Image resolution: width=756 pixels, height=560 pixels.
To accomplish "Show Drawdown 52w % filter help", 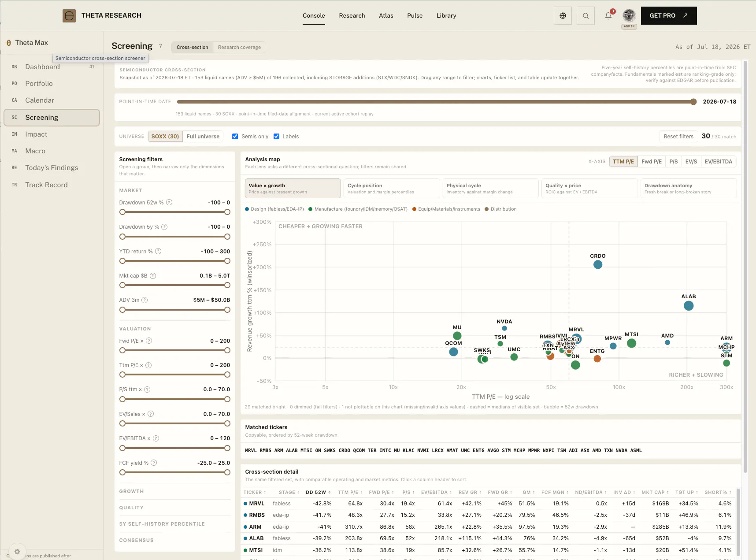I will tap(169, 203).
